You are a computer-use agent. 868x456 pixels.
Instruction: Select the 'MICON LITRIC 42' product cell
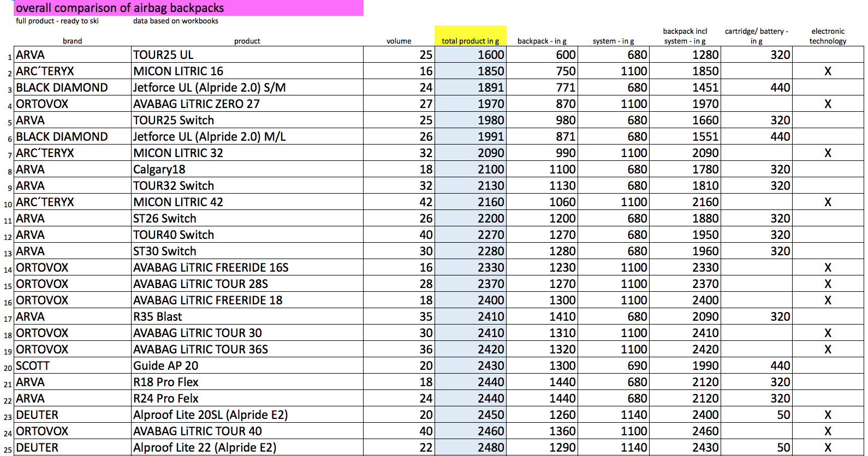click(x=247, y=202)
